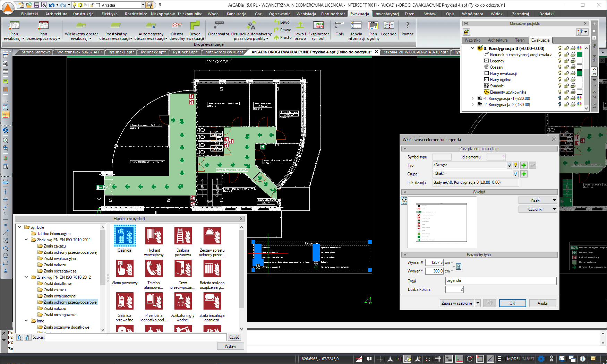The image size is (607, 364).
Task: Change color swatch of Plany ewakuacji layer
Action: pos(579,73)
